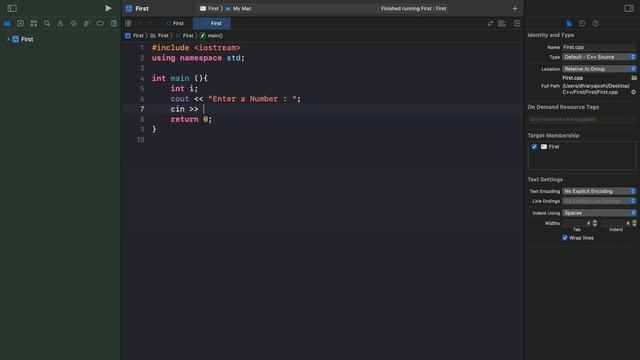Open Line Endings dropdown
Viewport: 640px width, 360px height.
pos(599,201)
